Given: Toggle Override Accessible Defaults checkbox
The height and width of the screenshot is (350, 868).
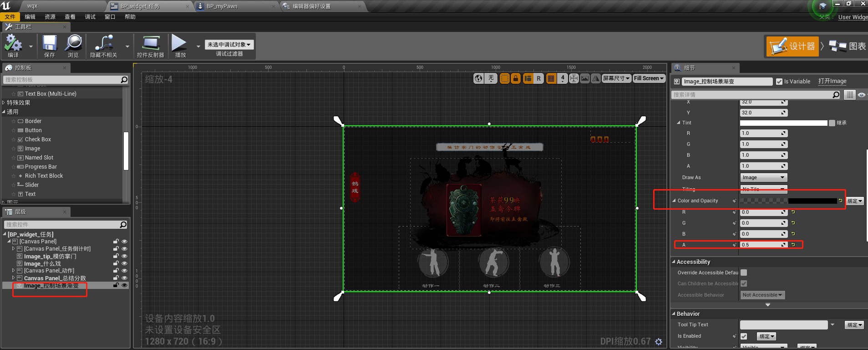Looking at the screenshot, I should 744,273.
